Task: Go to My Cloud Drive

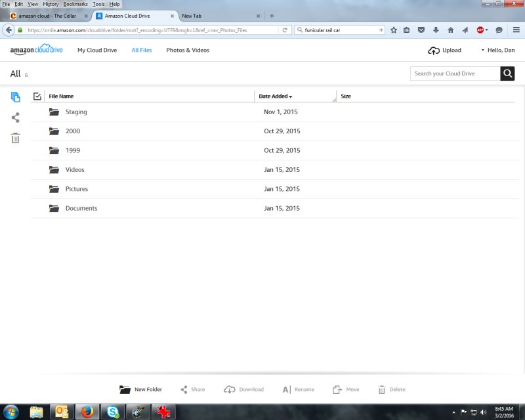Action: coord(97,51)
